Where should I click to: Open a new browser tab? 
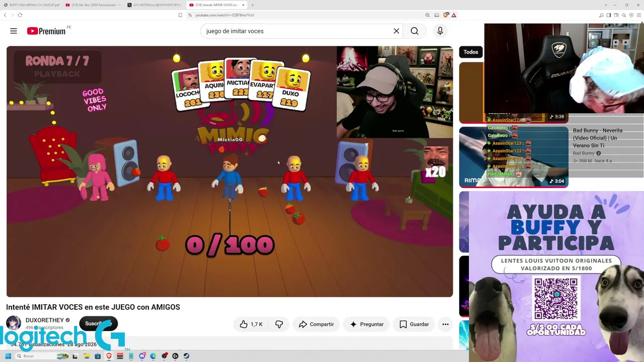tap(253, 5)
